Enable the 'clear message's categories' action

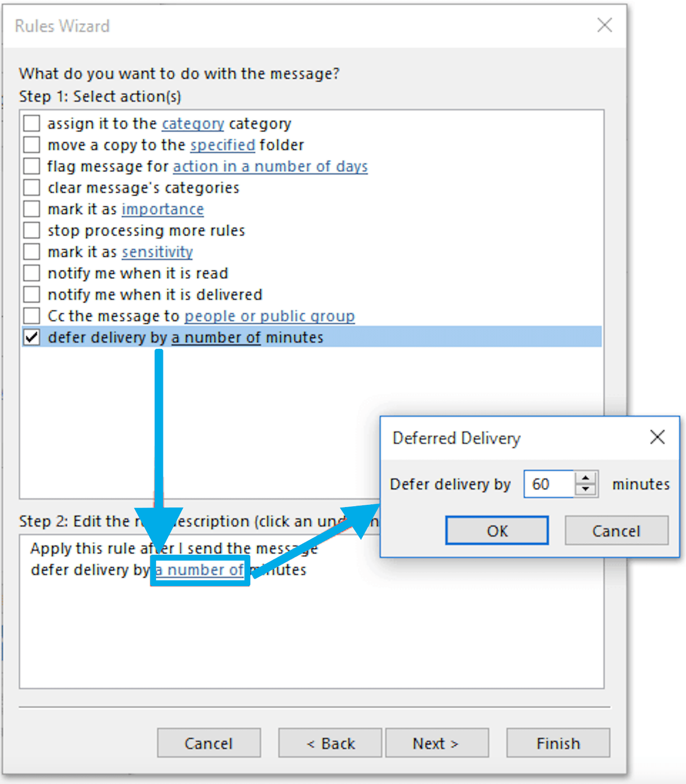[31, 187]
